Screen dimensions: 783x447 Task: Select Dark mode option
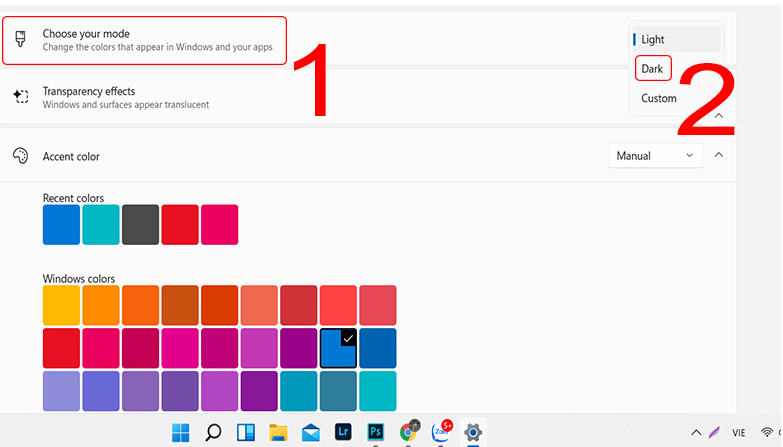[x=653, y=68]
